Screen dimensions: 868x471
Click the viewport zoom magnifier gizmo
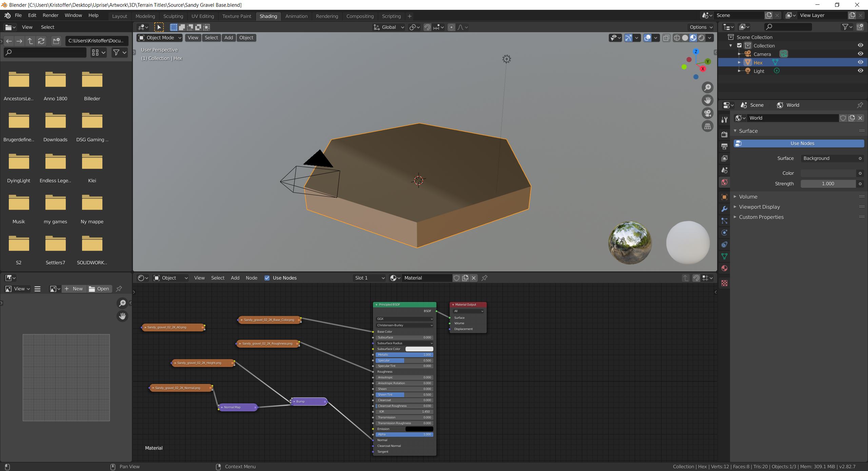(708, 87)
